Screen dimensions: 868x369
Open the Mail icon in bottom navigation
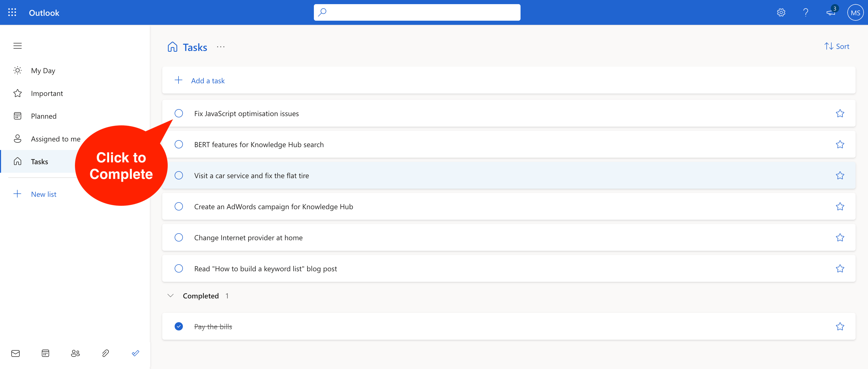(x=15, y=353)
